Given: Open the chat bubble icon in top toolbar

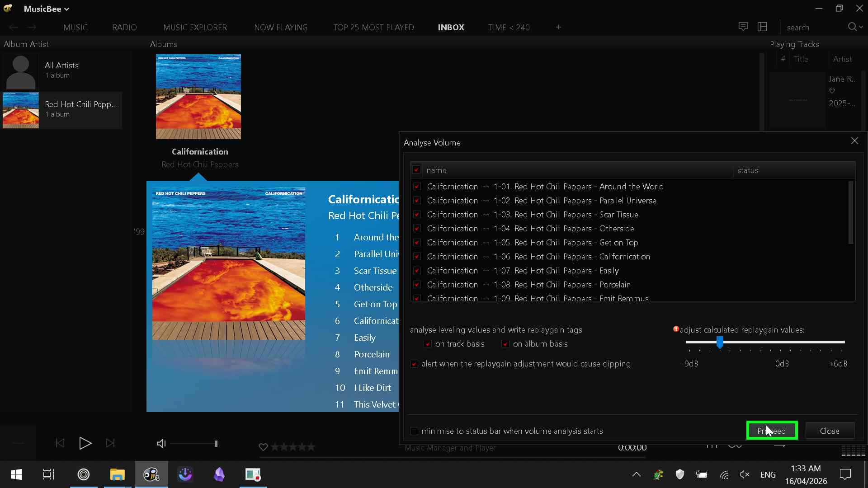Looking at the screenshot, I should point(743,27).
